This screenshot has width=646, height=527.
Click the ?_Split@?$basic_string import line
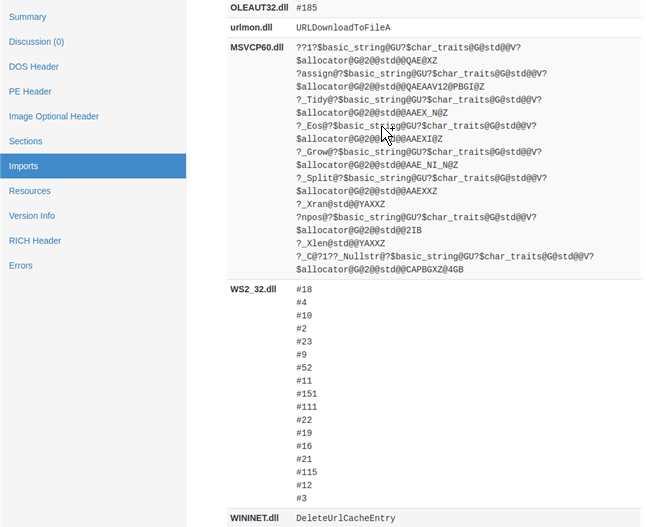(421, 178)
